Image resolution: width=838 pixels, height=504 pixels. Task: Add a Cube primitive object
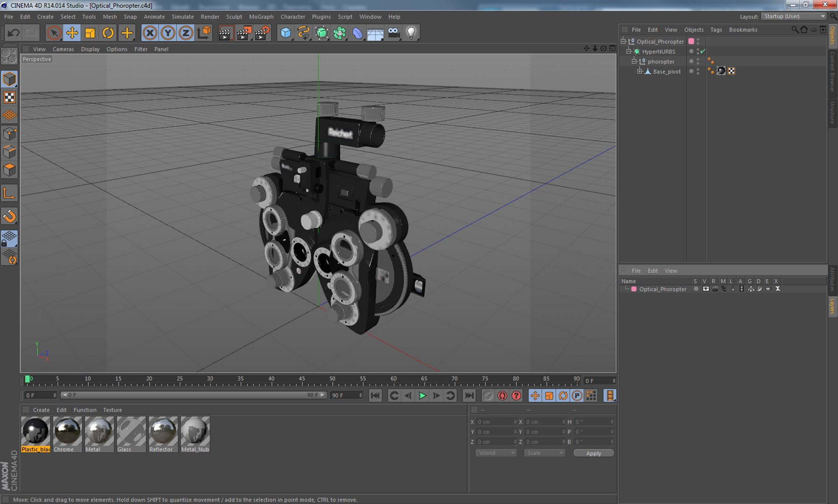[286, 33]
